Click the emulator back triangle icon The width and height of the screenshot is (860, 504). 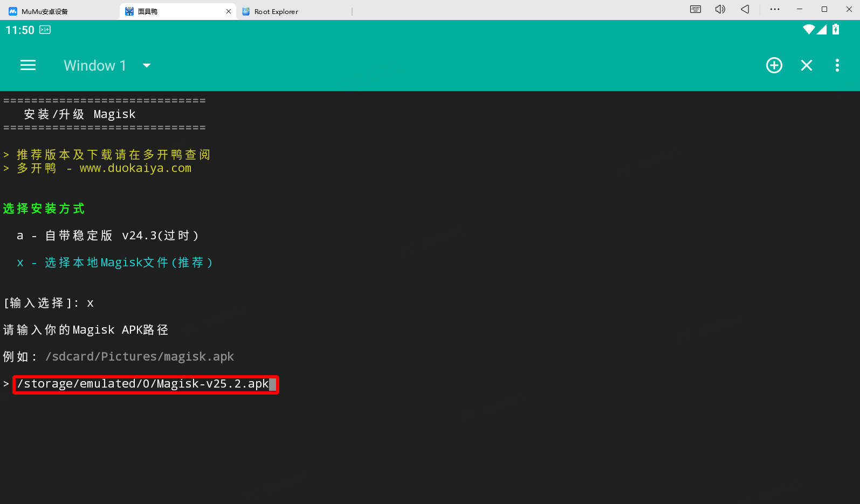(745, 9)
